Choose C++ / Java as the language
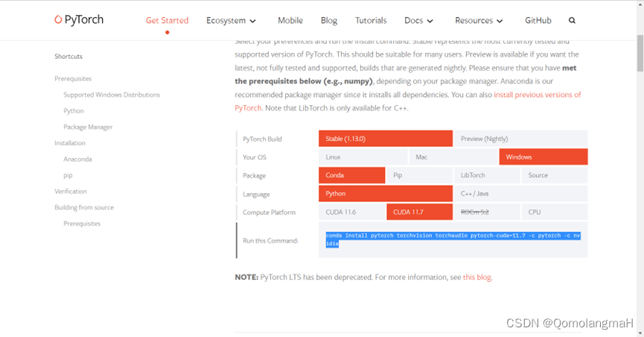644x337 pixels. 521,193
